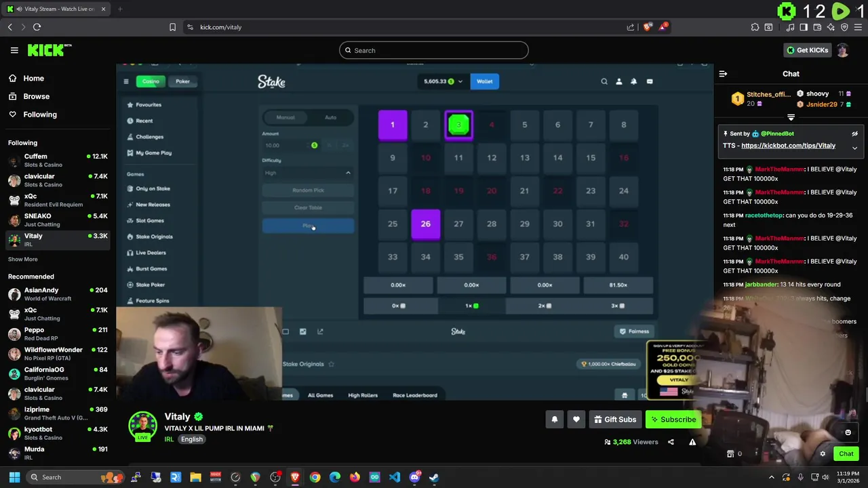The height and width of the screenshot is (488, 868).
Task: Select Keno tile number 40
Action: pyautogui.click(x=624, y=257)
